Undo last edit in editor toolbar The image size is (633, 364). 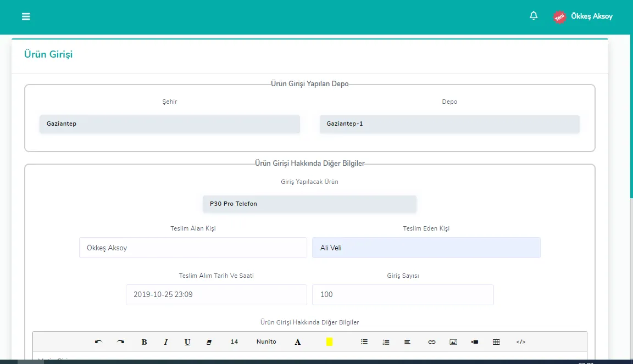[x=98, y=342]
